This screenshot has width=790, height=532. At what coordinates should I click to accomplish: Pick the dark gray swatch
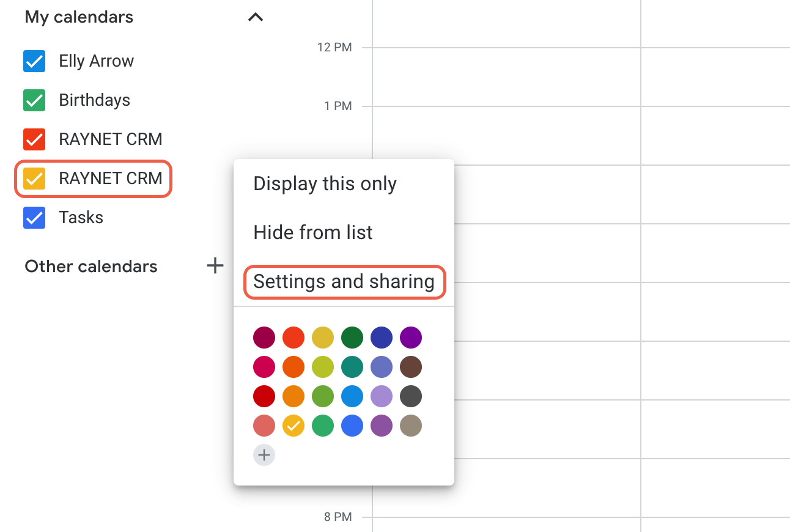[411, 396]
